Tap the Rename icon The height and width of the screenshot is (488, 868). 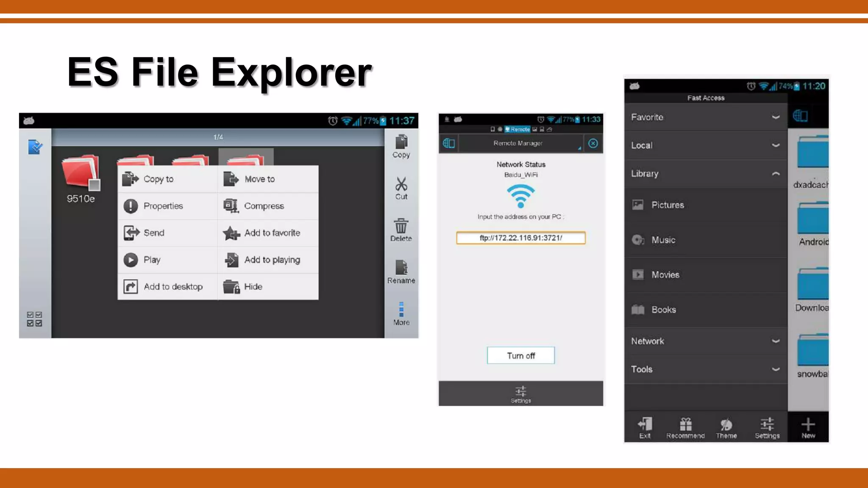pos(401,272)
